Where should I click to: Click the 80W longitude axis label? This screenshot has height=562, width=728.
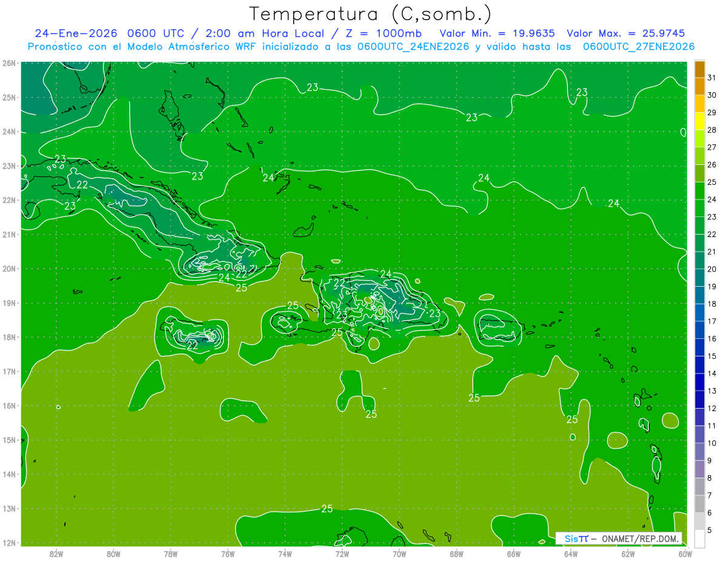coord(113,553)
